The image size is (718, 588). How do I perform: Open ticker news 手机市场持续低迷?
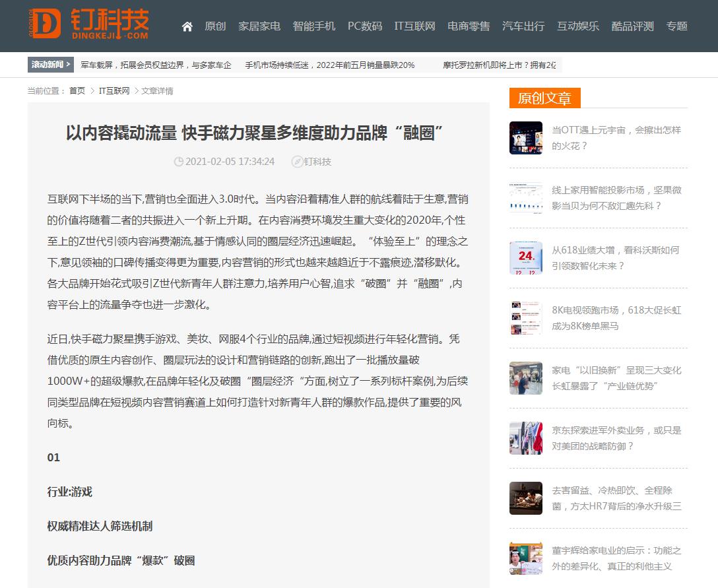[330, 65]
